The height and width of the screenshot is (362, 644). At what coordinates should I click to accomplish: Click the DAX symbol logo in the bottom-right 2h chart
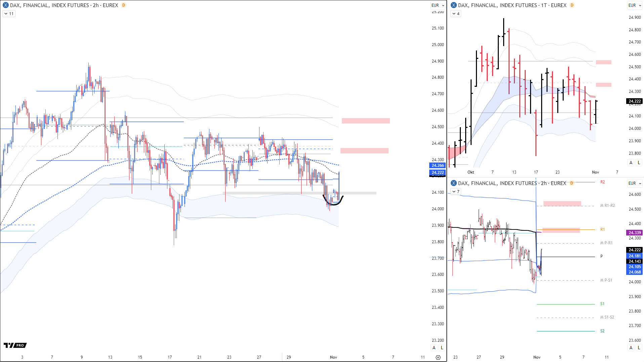pos(454,183)
